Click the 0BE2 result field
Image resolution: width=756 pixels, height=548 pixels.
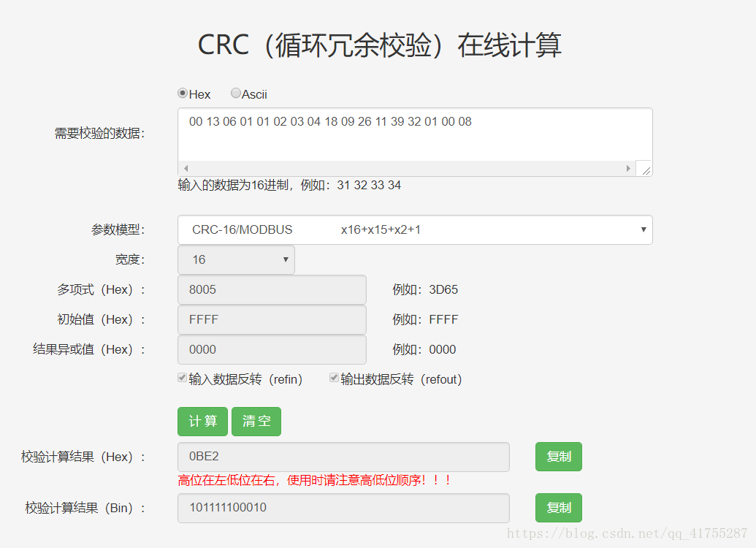(x=343, y=457)
